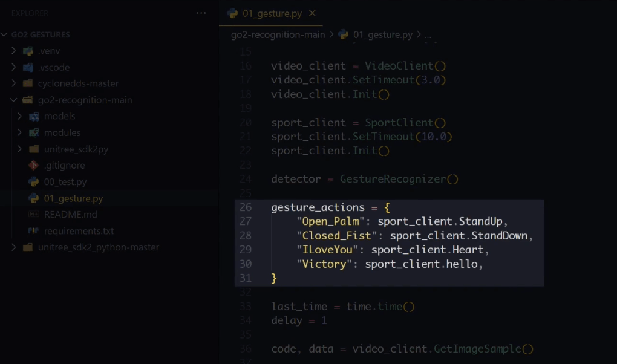This screenshot has width=617, height=364.
Task: Click the .vscode folder icon
Action: (28, 68)
